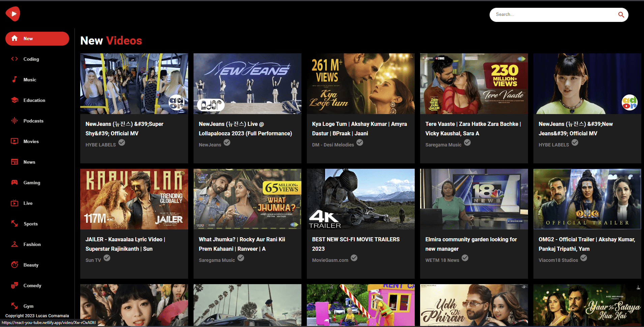The width and height of the screenshot is (644, 327).
Task: Click the 18 News anchor thumbnail
Action: (474, 199)
